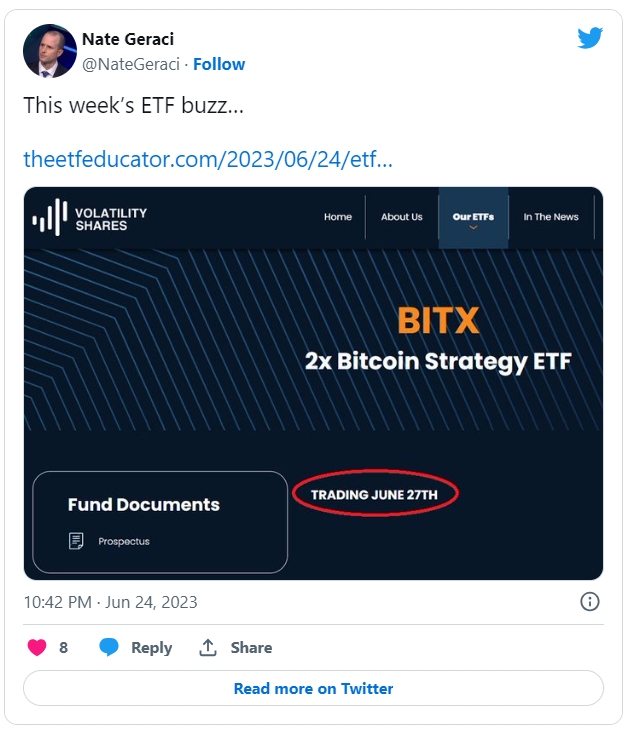Viewport: 634px width, 730px height.
Task: Click the Prospectus document icon
Action: [76, 541]
